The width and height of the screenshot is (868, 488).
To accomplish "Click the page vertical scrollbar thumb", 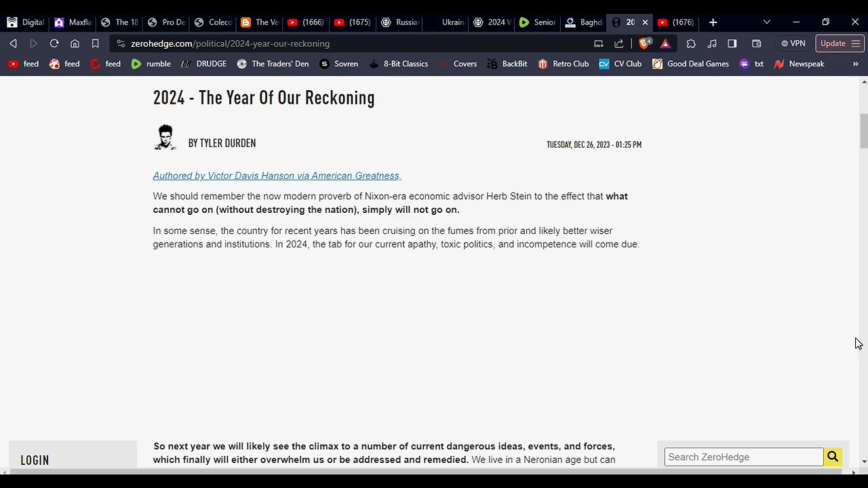I will [863, 131].
